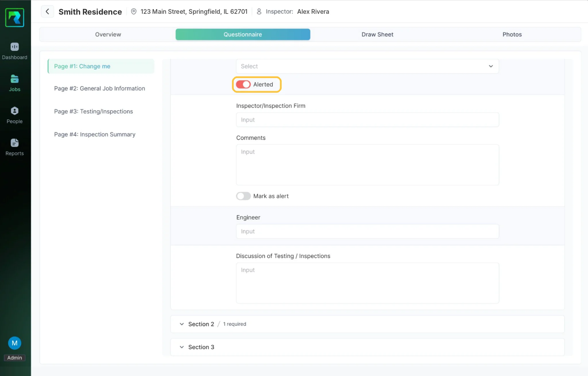Go to Page #2: General Job Information

(100, 88)
